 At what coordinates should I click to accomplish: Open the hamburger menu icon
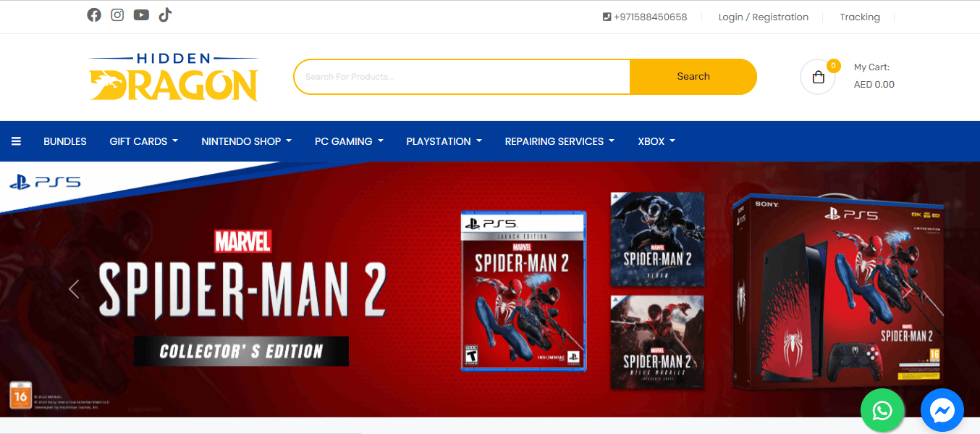coord(16,141)
